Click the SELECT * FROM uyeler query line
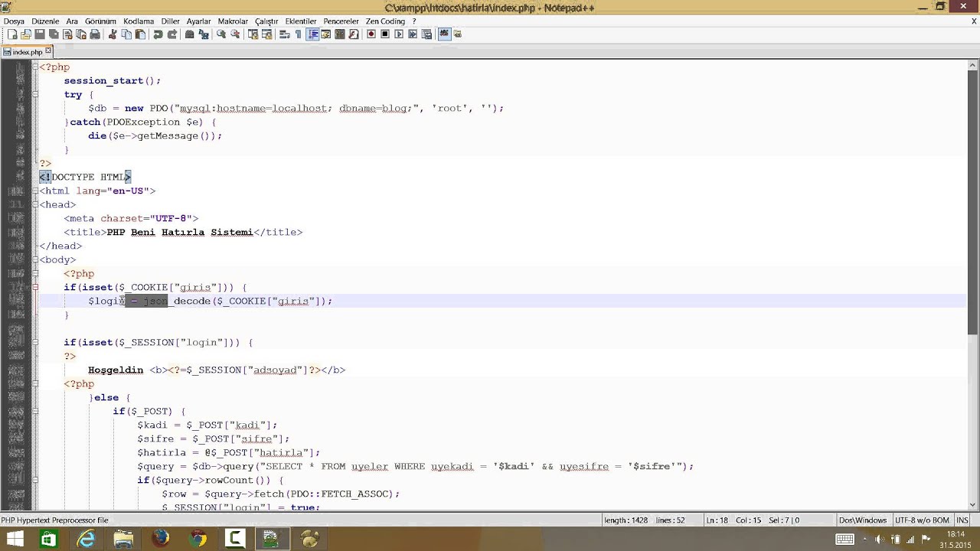 [415, 467]
